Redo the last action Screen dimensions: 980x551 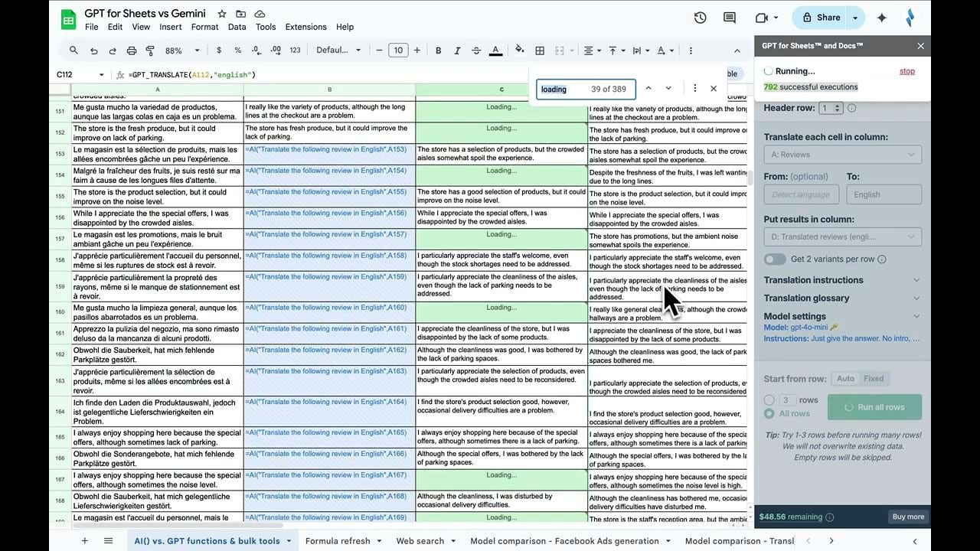pyautogui.click(x=113, y=51)
